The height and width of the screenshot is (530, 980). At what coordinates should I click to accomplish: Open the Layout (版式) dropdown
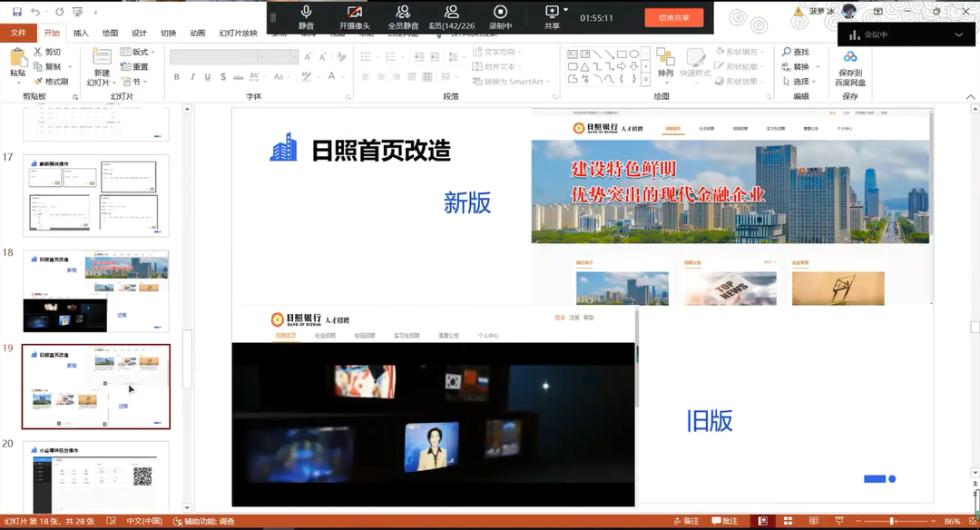pos(138,52)
